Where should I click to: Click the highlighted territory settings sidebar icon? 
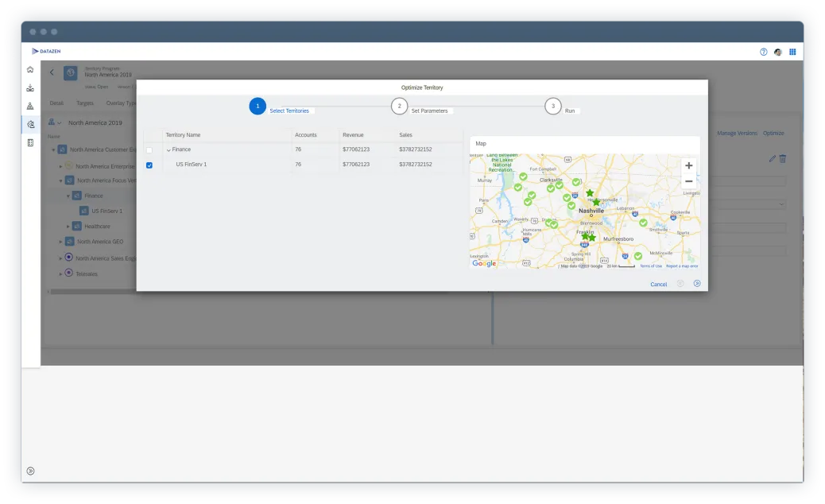coord(30,124)
